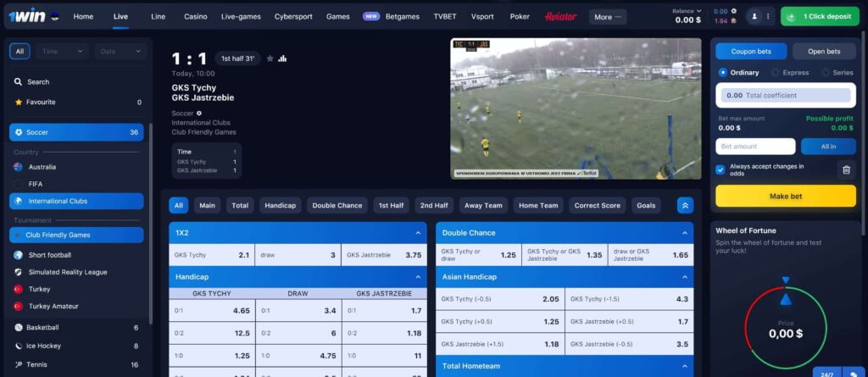The image size is (868, 377).
Task: Click the Search magnifier icon
Action: pyautogui.click(x=19, y=82)
